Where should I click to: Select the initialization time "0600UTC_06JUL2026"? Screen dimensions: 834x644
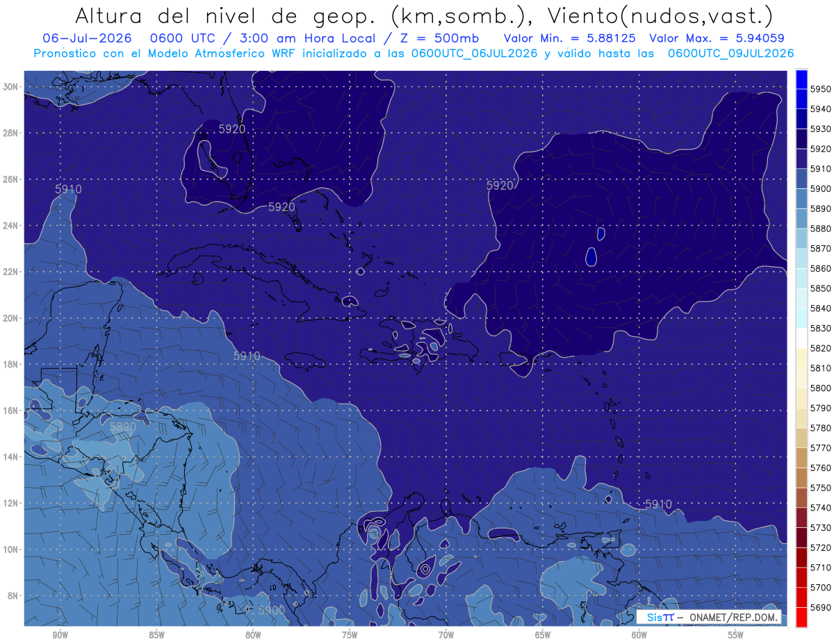click(x=475, y=53)
